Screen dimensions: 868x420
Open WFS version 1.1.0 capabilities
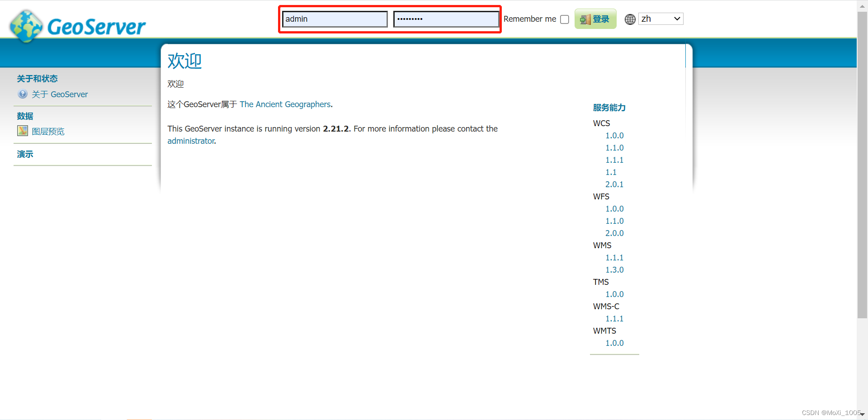(x=614, y=221)
